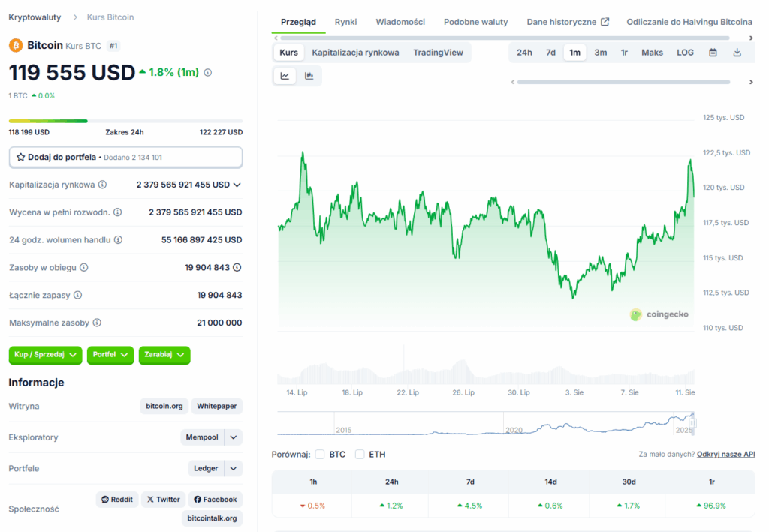Image resolution: width=769 pixels, height=532 pixels.
Task: Open the calendar date range picker
Action: [713, 53]
